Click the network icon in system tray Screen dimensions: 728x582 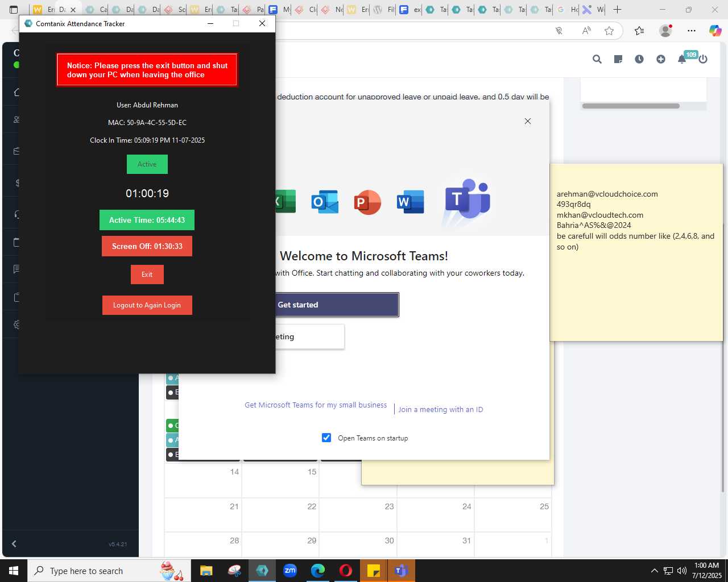point(668,571)
